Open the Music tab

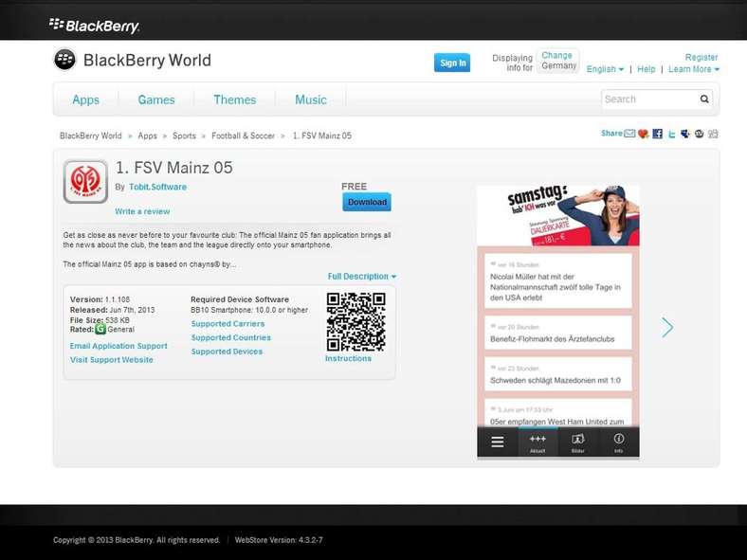pos(311,99)
